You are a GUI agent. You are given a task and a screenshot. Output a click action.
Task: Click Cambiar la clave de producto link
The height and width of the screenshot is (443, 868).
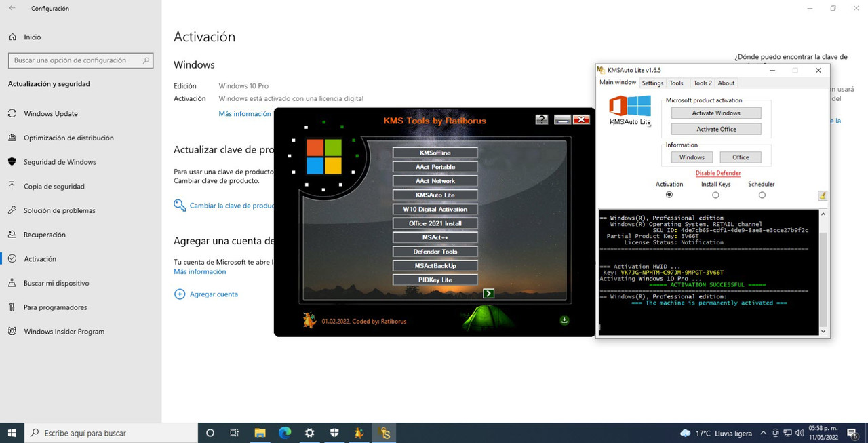232,206
